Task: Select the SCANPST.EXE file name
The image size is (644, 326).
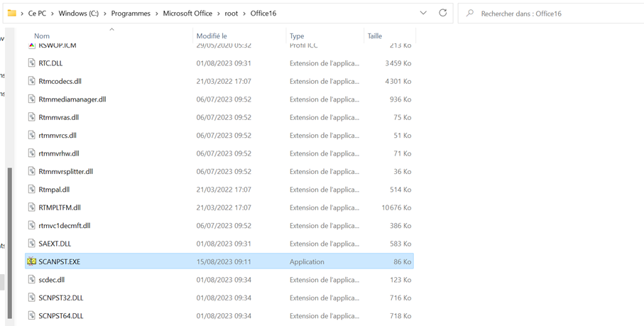Action: (x=59, y=261)
